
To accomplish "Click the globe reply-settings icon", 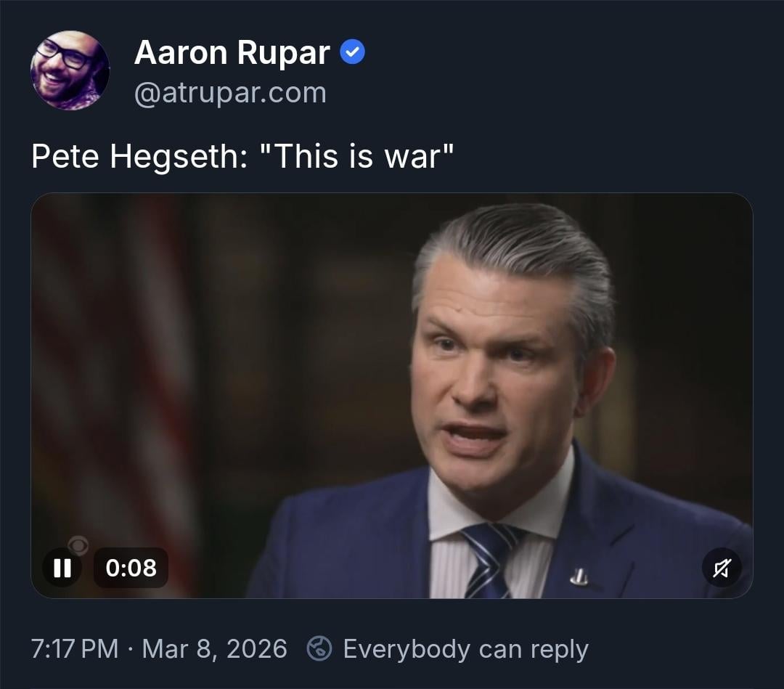I will [319, 648].
